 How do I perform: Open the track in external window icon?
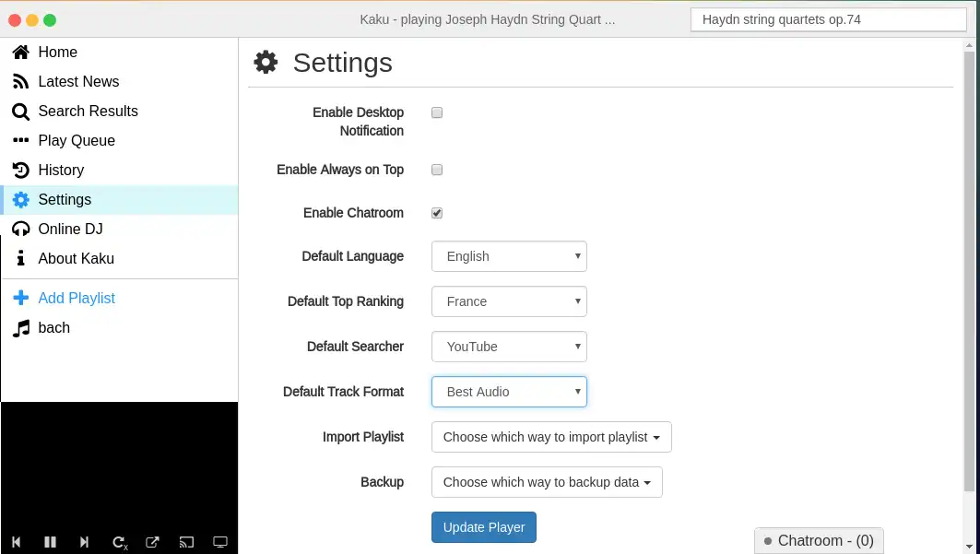(x=152, y=542)
